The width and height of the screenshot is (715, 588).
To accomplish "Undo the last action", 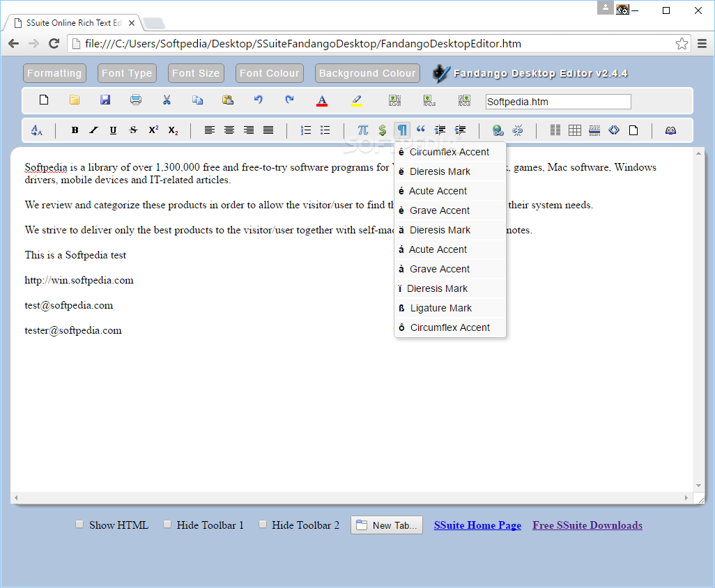I will click(x=259, y=100).
